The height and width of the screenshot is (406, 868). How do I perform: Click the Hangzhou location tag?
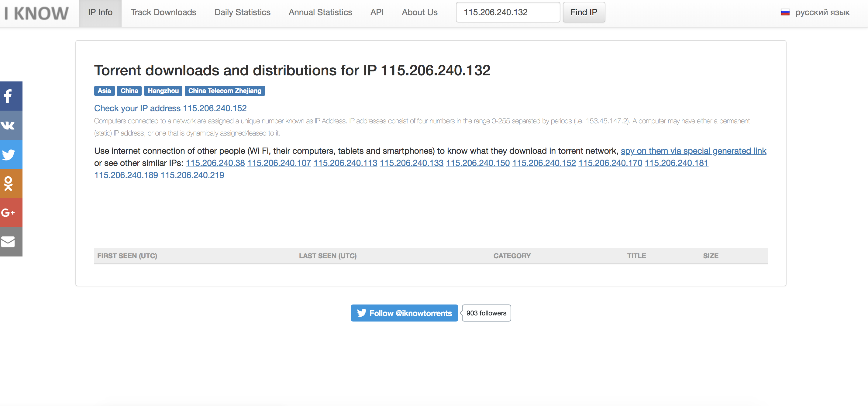point(163,91)
